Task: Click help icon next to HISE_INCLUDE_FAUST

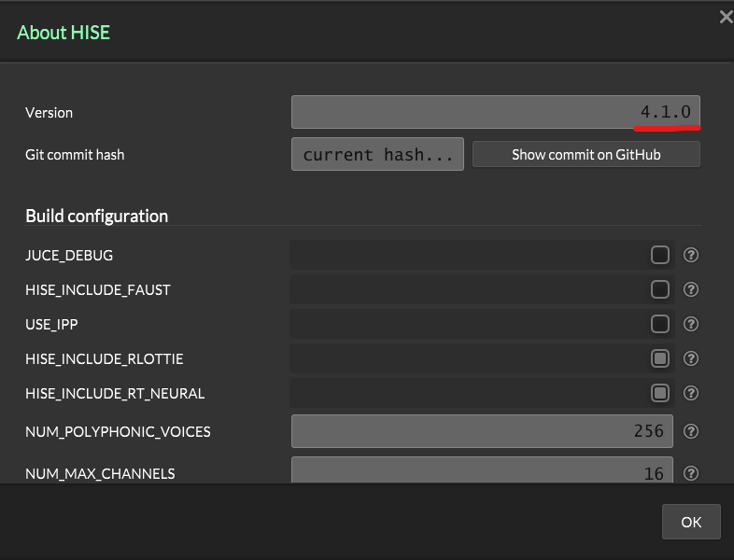Action: (691, 289)
